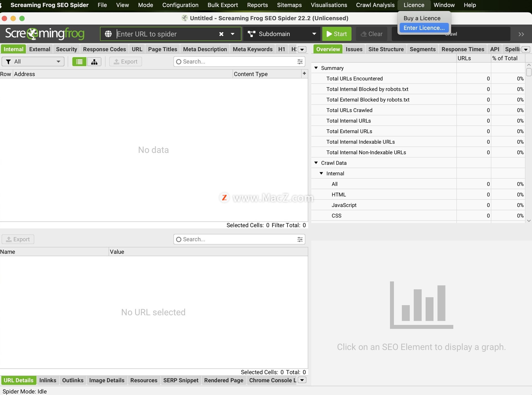Collapse the Crawl Data tree section
Screen dimensions: 532x395
pyautogui.click(x=316, y=163)
